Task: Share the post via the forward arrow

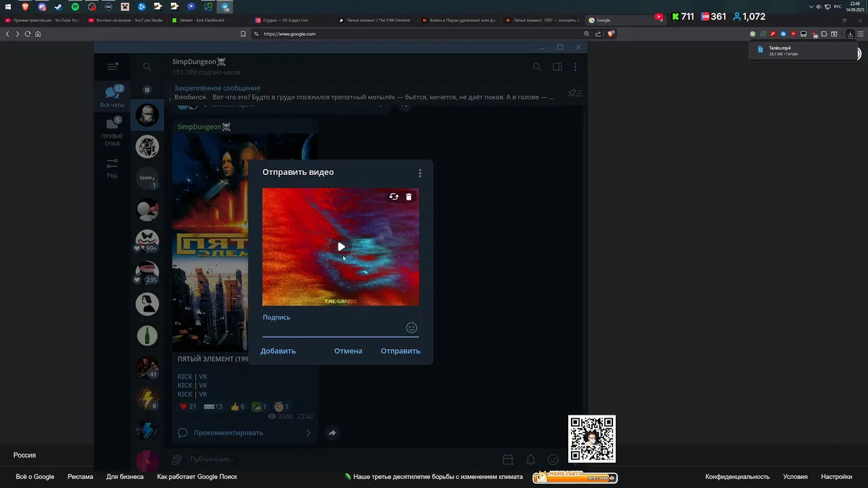Action: click(332, 432)
